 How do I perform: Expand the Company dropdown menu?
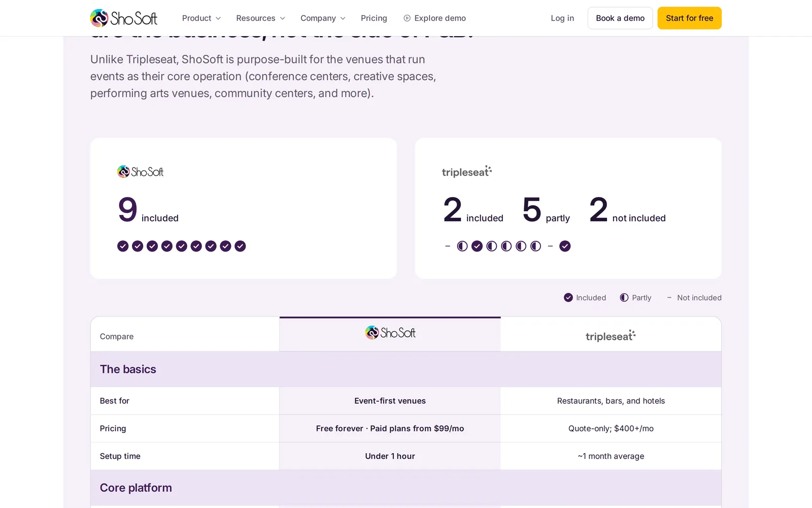pos(323,18)
